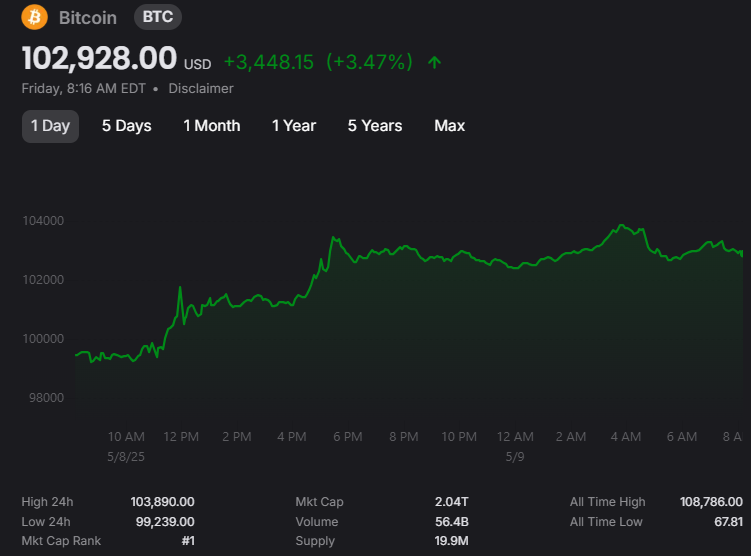Click the Supply label

pyautogui.click(x=315, y=541)
